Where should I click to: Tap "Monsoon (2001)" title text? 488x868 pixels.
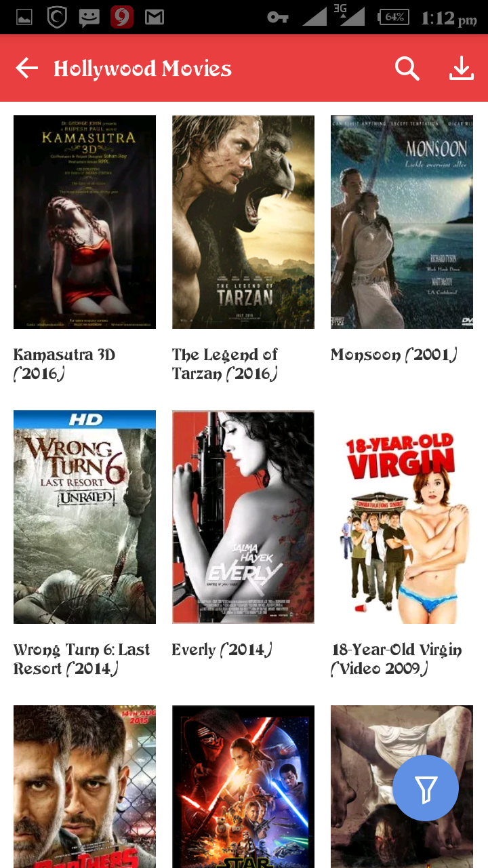click(394, 355)
